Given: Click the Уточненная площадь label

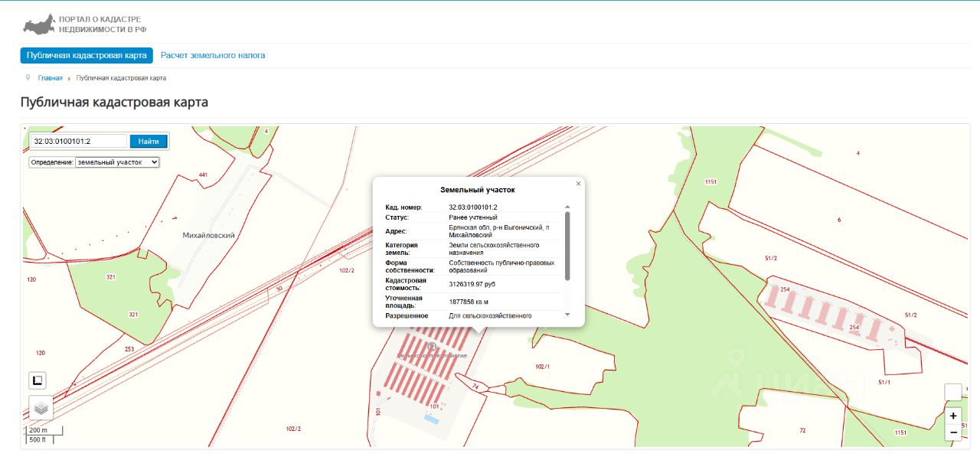Looking at the screenshot, I should [403, 302].
